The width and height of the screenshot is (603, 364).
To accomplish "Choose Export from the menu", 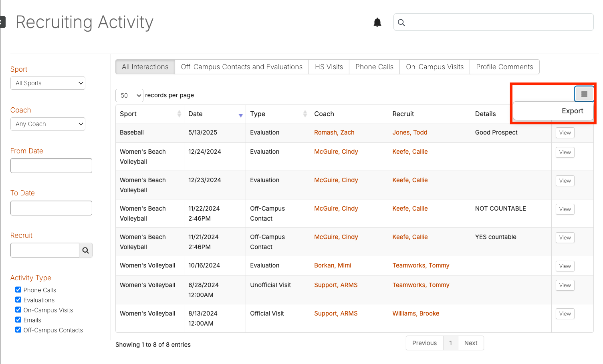I will pyautogui.click(x=553, y=111).
